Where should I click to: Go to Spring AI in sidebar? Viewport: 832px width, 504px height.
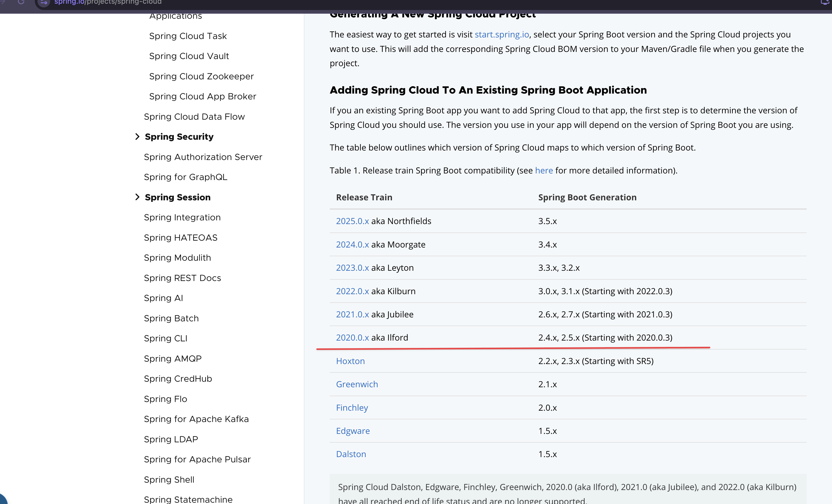click(x=164, y=298)
